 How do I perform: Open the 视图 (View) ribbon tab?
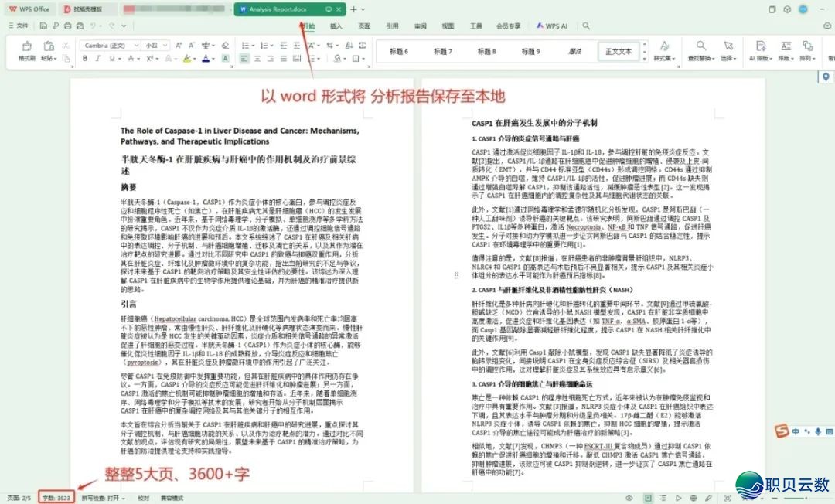[448, 26]
